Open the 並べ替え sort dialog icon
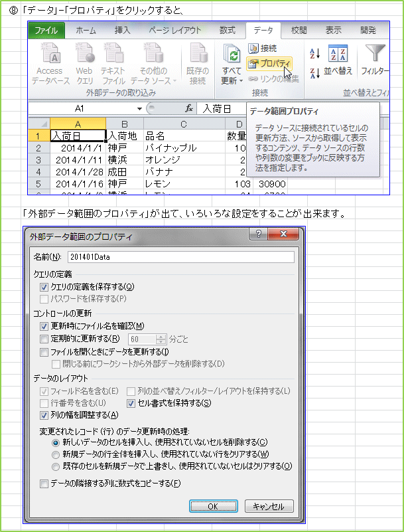This screenshot has width=404, height=532. (338, 53)
